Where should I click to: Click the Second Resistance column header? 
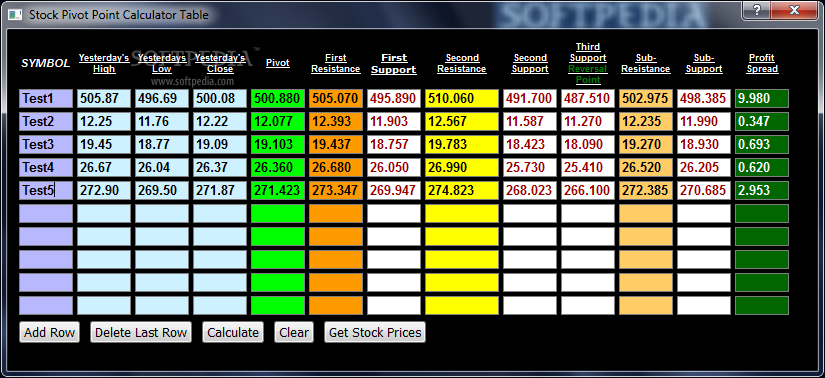[462, 63]
